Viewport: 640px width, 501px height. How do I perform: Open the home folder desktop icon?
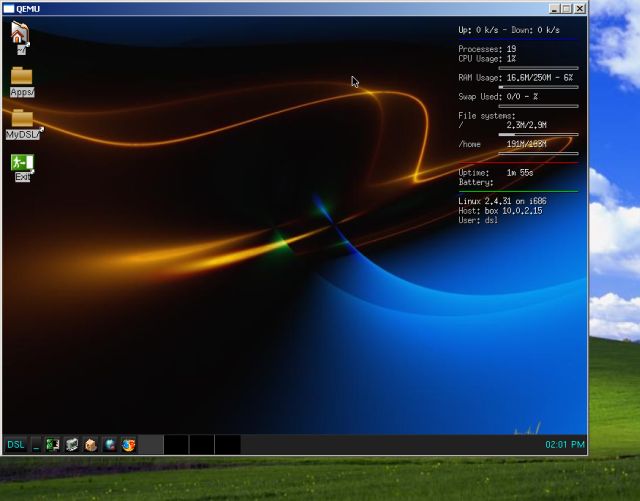pyautogui.click(x=20, y=38)
